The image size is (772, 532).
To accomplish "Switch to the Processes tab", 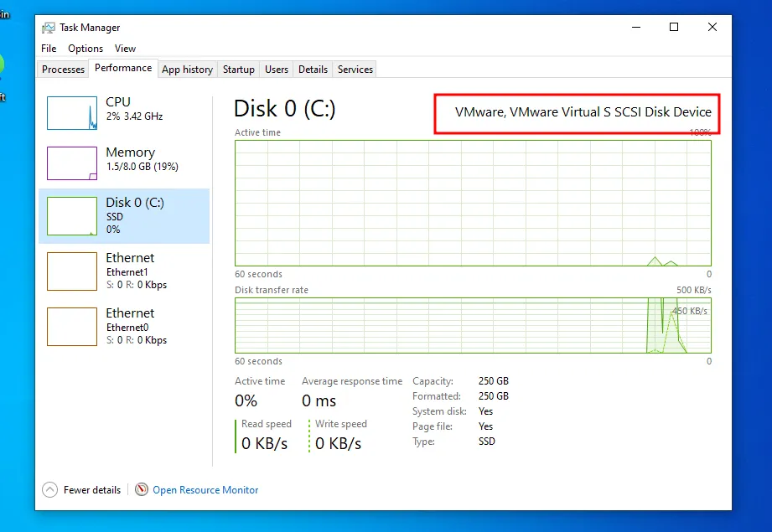I will coord(64,70).
